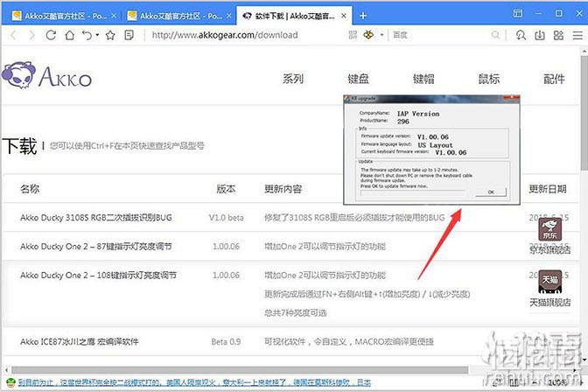Click the Akko logo
The height and width of the screenshot is (392, 588).
[47, 75]
